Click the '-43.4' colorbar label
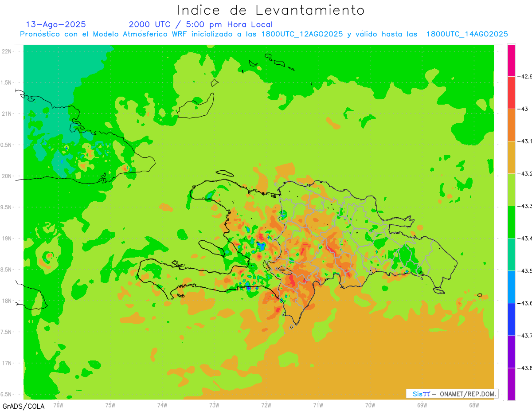532x411 pixels. [525, 238]
